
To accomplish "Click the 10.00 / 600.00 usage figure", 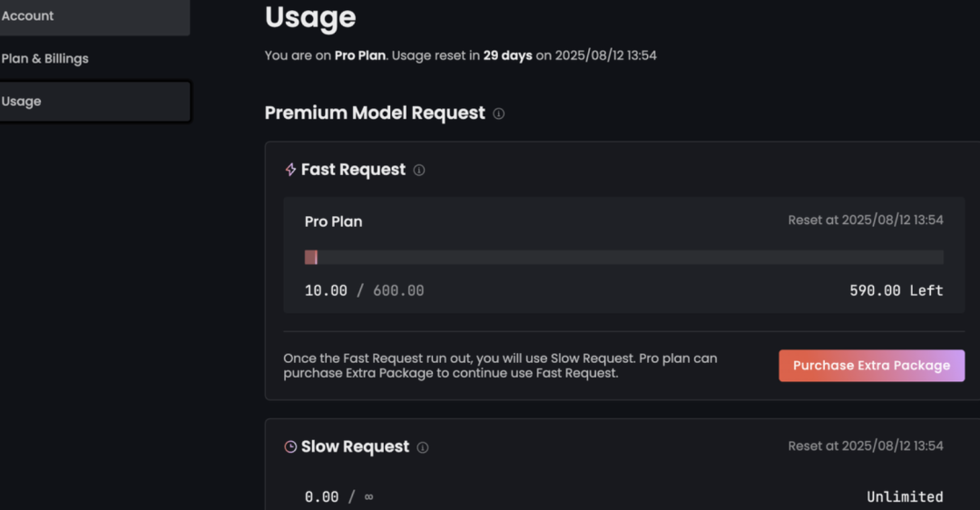I will tap(364, 290).
